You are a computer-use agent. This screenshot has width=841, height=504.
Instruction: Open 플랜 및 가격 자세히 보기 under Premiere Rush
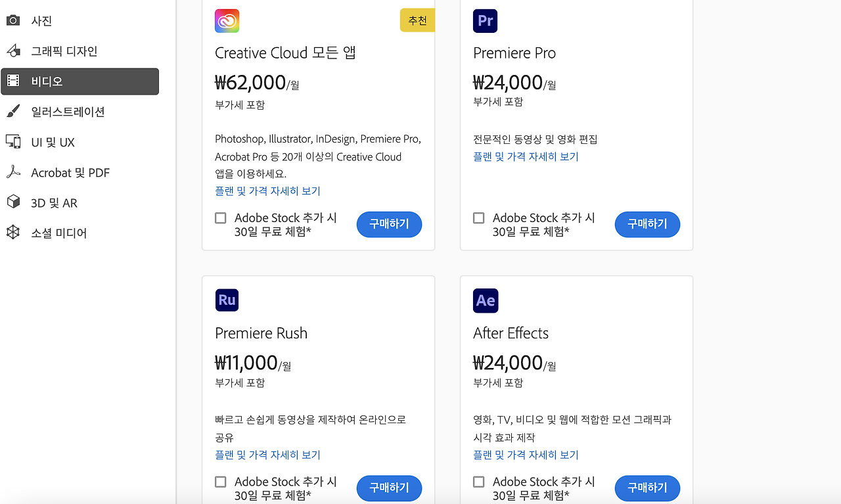(x=267, y=455)
